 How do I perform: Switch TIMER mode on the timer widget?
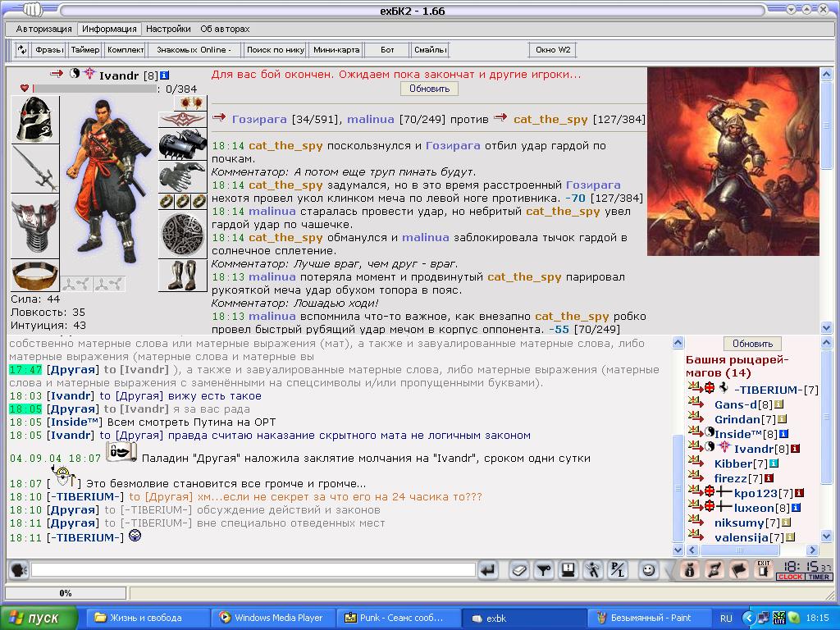point(819,577)
